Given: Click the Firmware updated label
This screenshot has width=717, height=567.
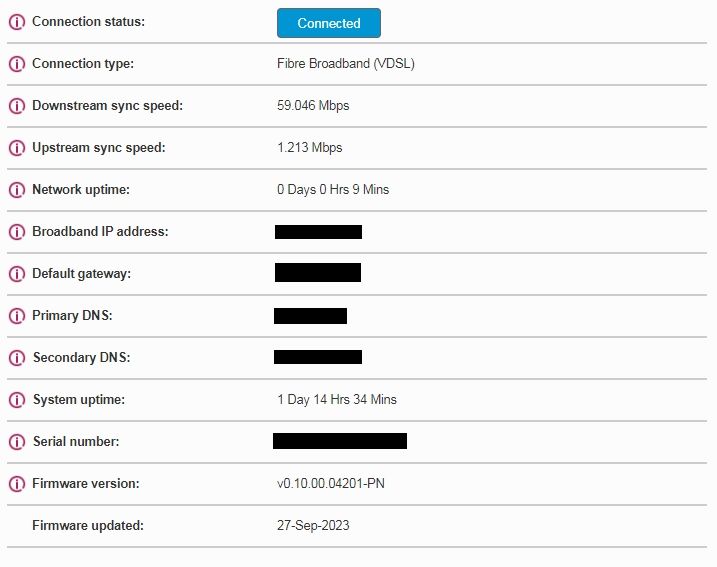Looking at the screenshot, I should click(x=87, y=526).
